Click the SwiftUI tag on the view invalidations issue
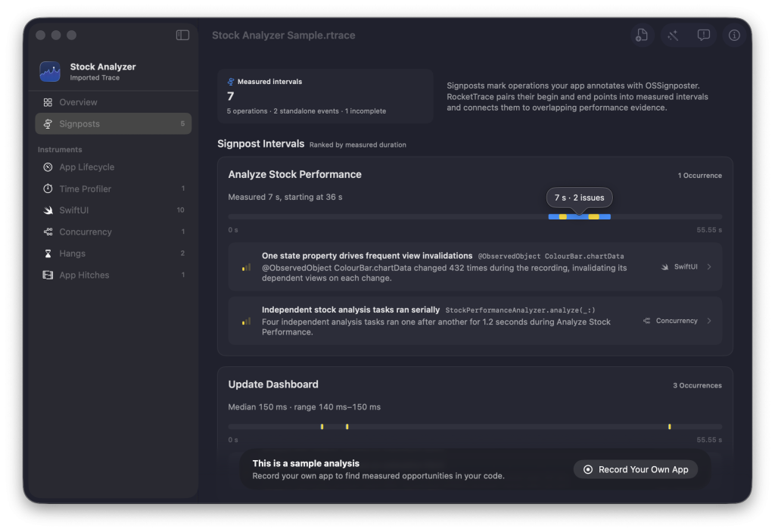The width and height of the screenshot is (775, 532). point(680,267)
